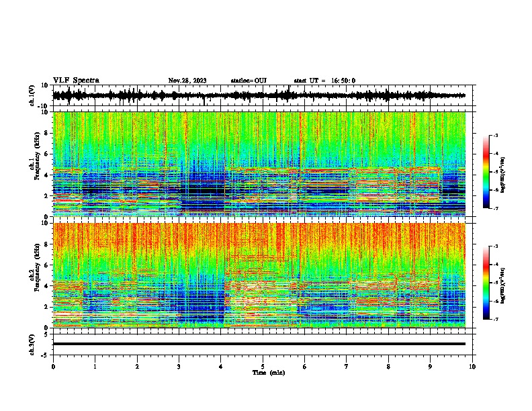The height and width of the screenshot is (411, 532).
Task: Select the "start UT = 16:50:0" text
Action: pos(324,81)
